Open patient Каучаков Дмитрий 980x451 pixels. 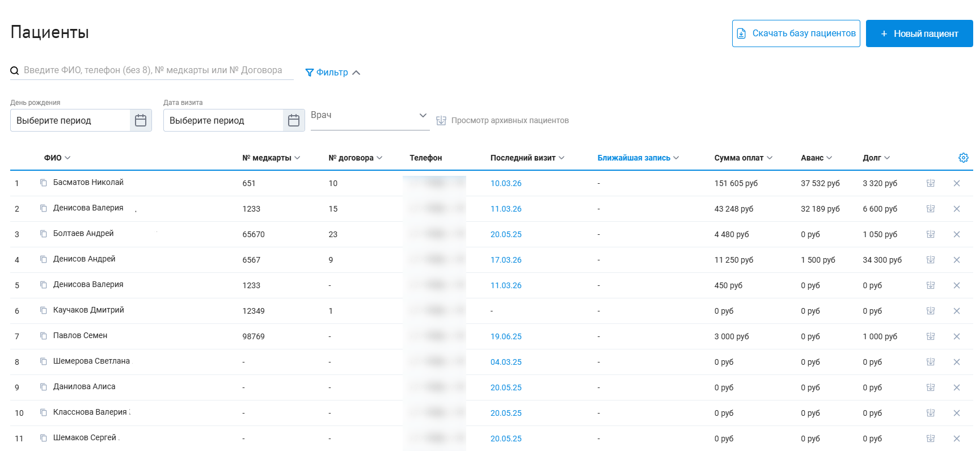click(x=88, y=310)
